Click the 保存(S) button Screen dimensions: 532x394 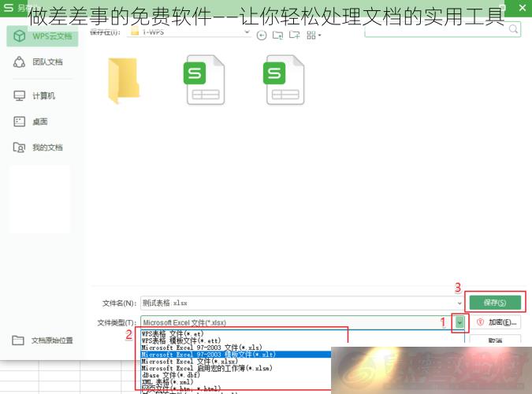[x=495, y=303]
